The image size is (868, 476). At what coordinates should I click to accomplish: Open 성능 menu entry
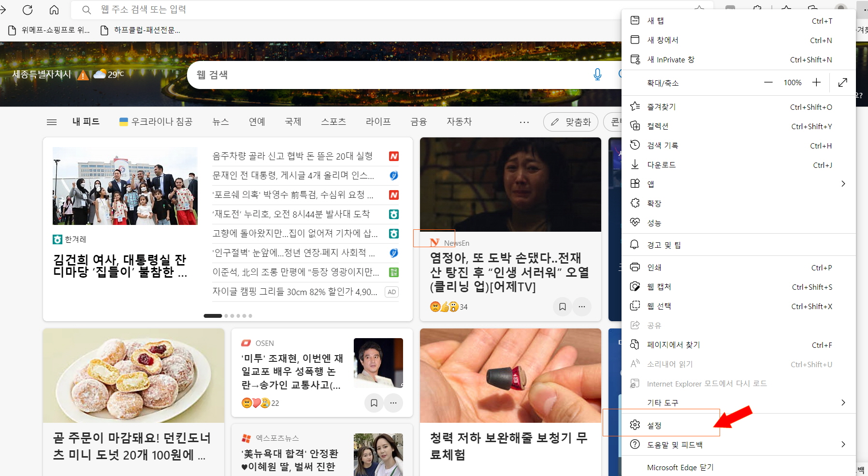click(x=738, y=223)
